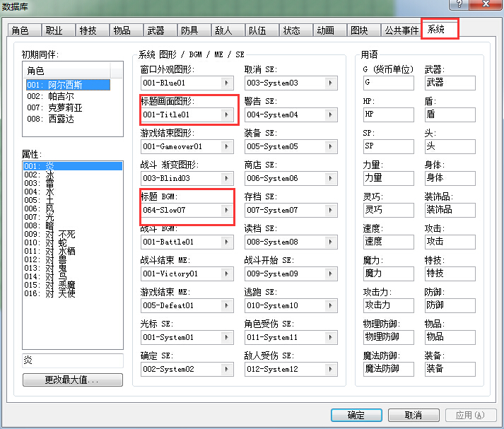Click the 身体 term input field

[x=450, y=178]
